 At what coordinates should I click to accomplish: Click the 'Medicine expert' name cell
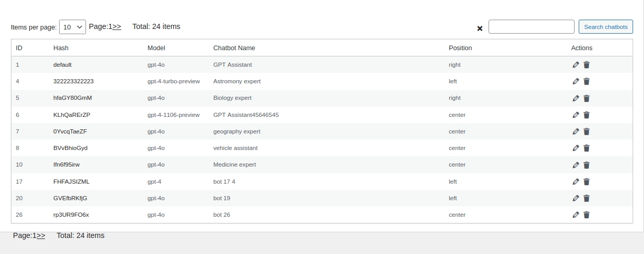pos(235,165)
